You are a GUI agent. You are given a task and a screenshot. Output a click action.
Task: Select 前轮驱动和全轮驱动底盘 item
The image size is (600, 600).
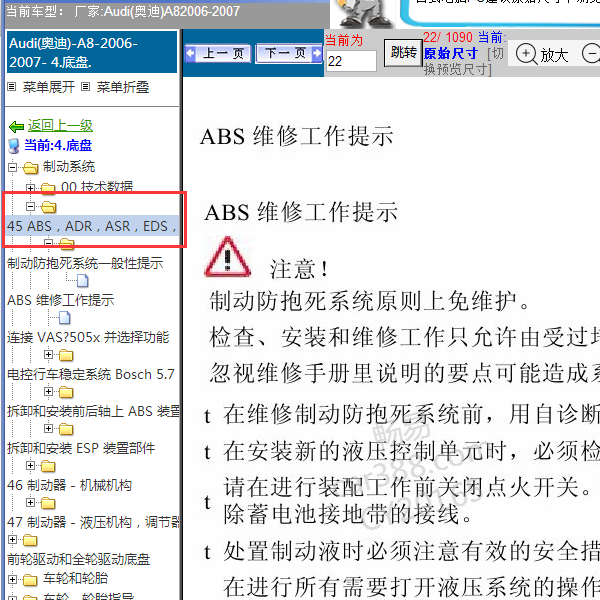tap(78, 559)
